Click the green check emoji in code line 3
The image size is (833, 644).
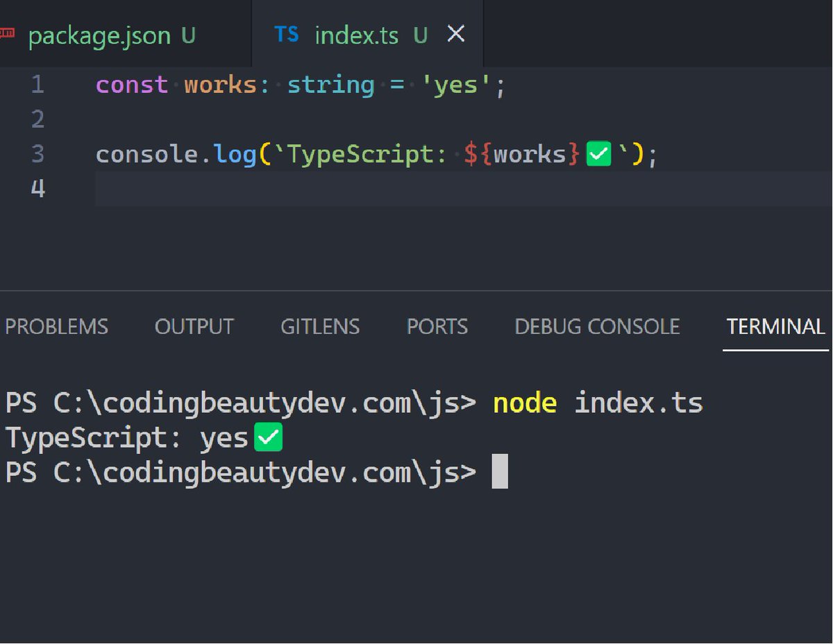click(598, 153)
